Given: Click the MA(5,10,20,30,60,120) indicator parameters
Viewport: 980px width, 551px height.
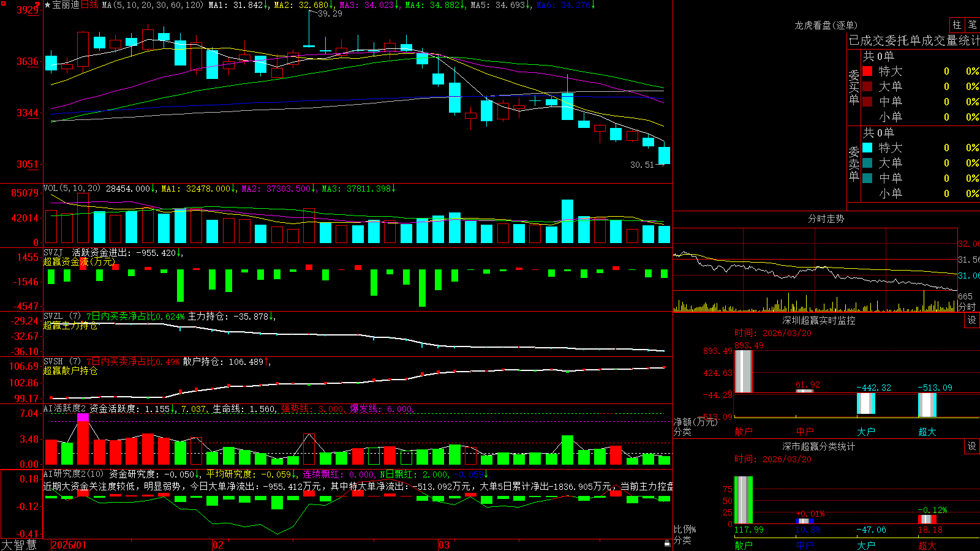Looking at the screenshot, I should [153, 5].
